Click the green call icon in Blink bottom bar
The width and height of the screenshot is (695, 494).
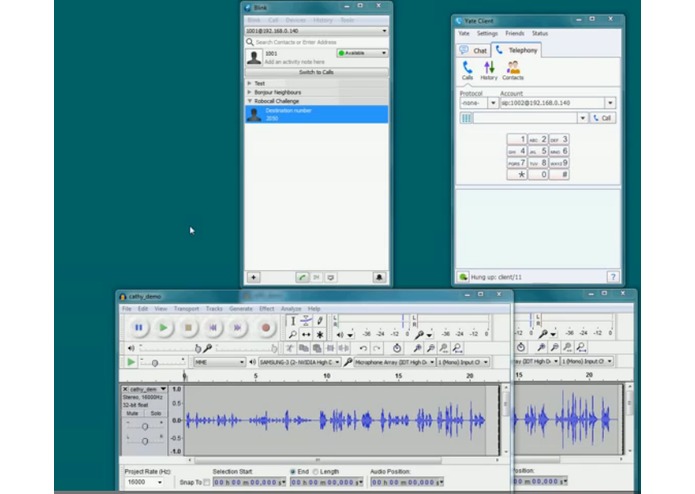pyautogui.click(x=302, y=277)
